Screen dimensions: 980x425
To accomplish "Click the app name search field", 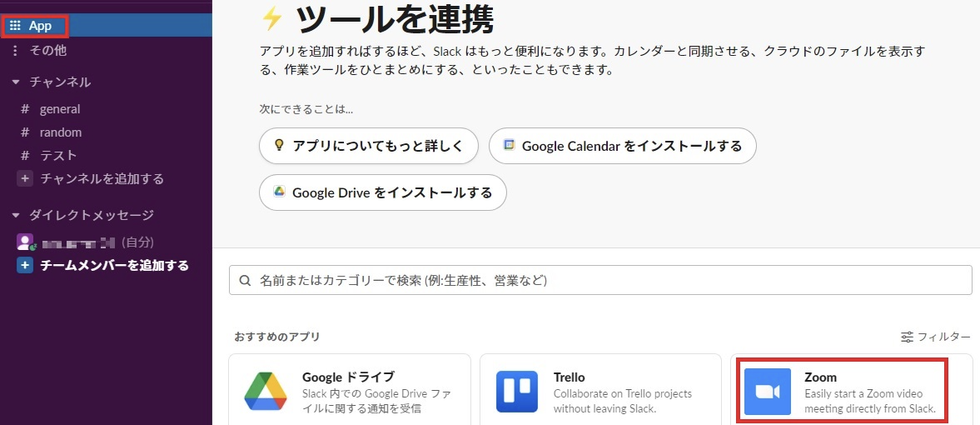I will pyautogui.click(x=600, y=280).
